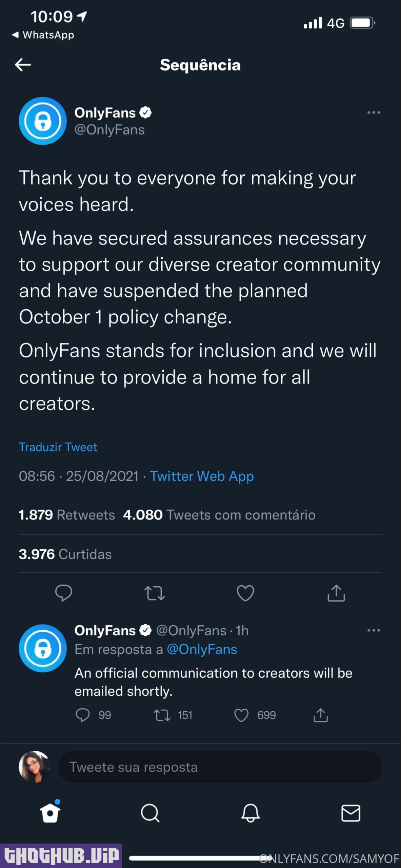401x868 pixels.
Task: Open the Search tab
Action: [x=150, y=813]
